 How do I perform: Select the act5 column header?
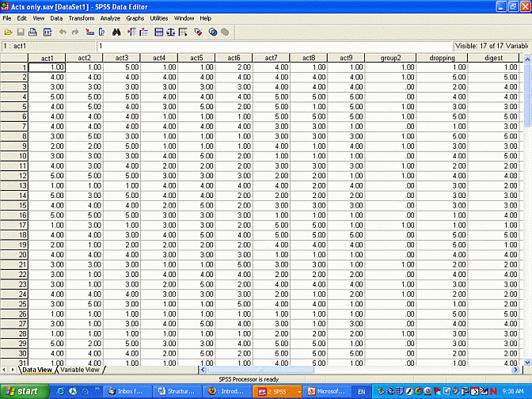point(196,58)
